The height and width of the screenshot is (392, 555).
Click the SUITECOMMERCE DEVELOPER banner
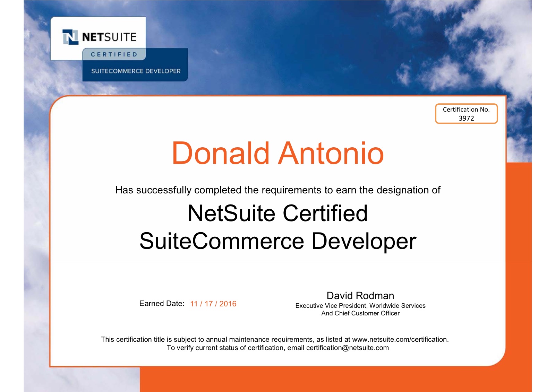136,71
